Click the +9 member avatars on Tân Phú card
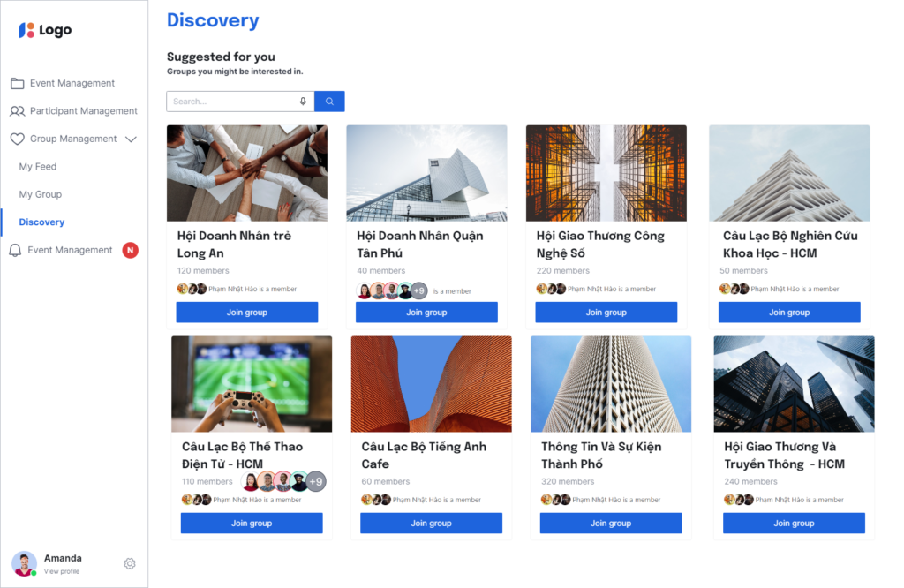This screenshot has width=904, height=588. [x=418, y=290]
